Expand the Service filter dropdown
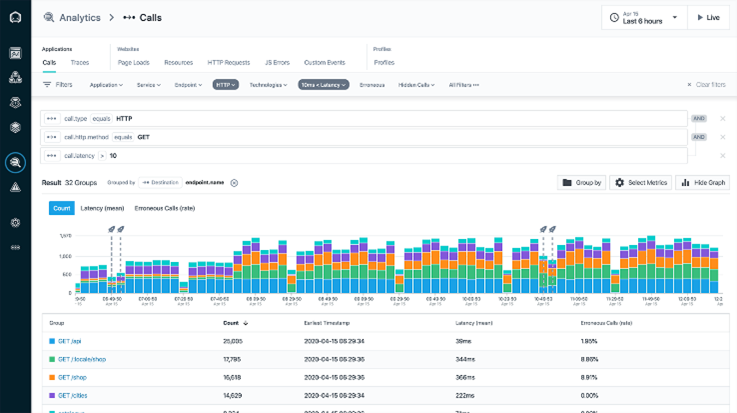 [x=149, y=85]
